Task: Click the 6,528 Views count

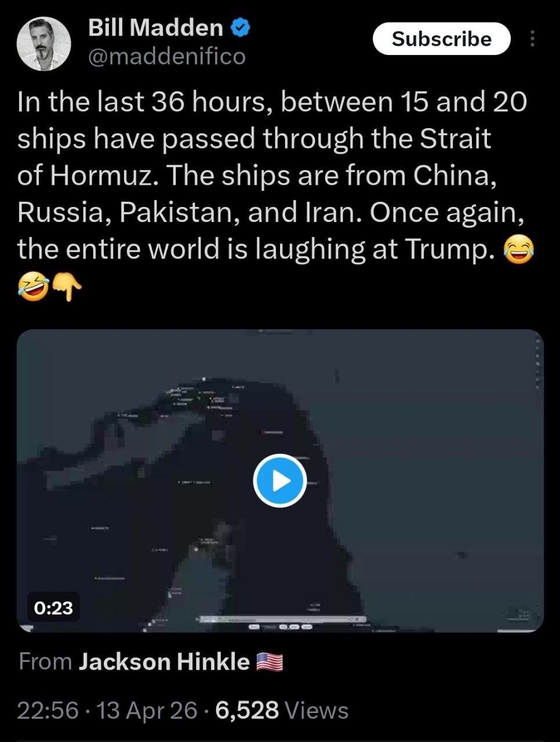Action: (x=282, y=710)
